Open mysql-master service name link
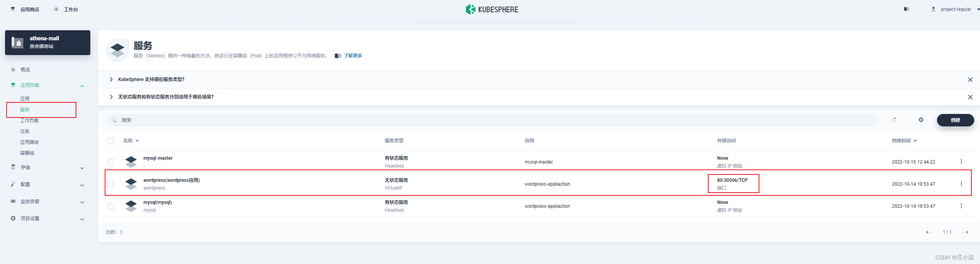 tap(158, 158)
